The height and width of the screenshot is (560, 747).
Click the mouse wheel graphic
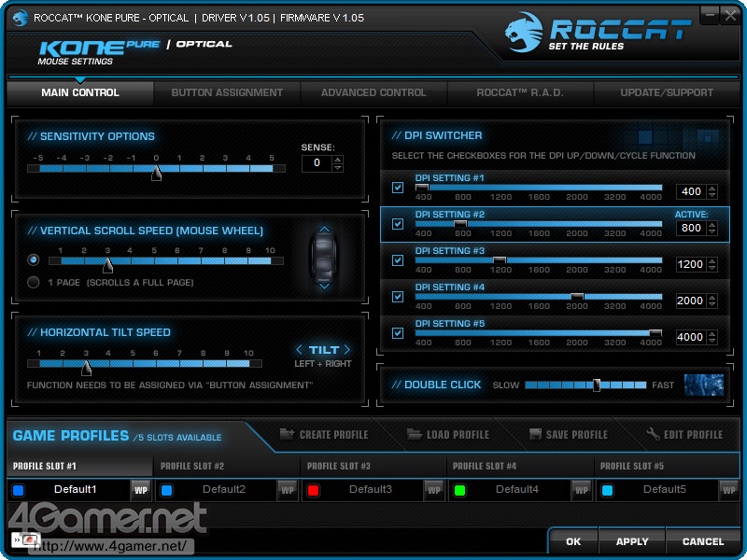(x=324, y=258)
